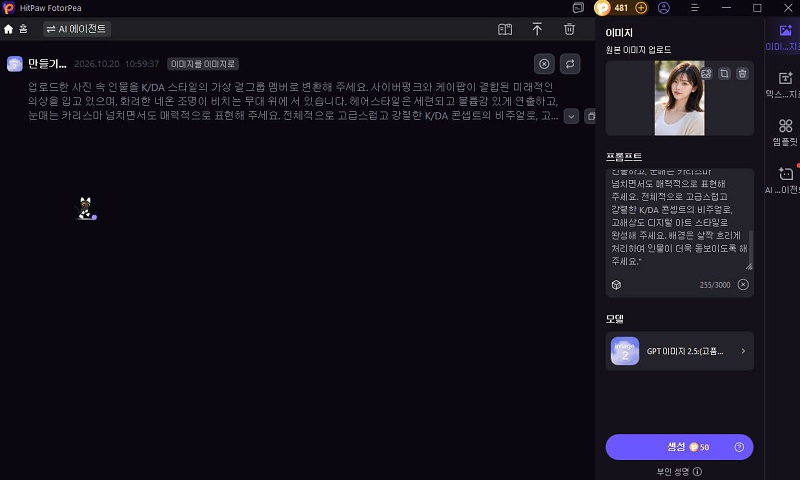The image size is (800, 480).
Task: Open the user account profile icon
Action: tap(664, 8)
